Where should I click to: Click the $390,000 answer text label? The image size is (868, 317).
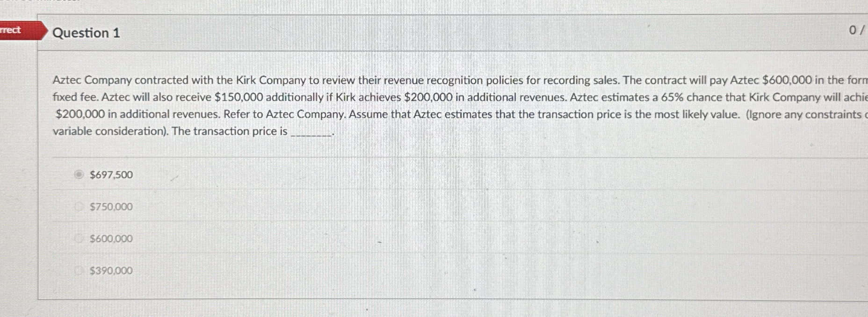point(110,270)
